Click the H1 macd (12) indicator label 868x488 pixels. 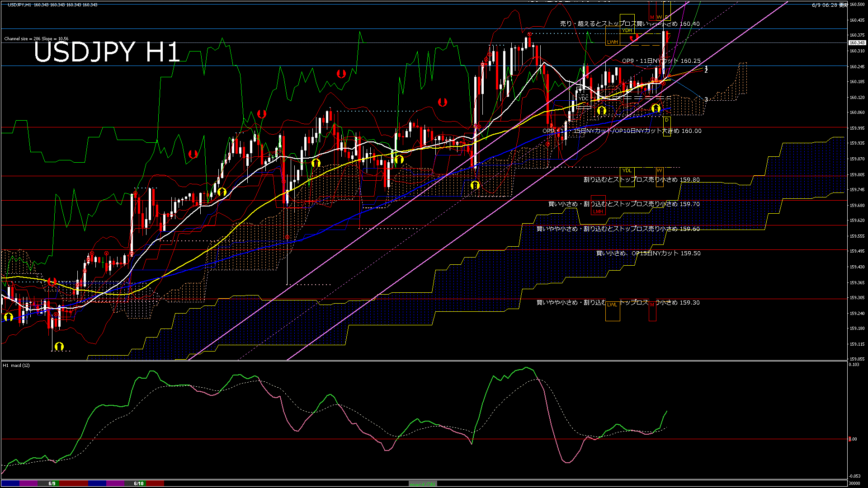coord(16,365)
